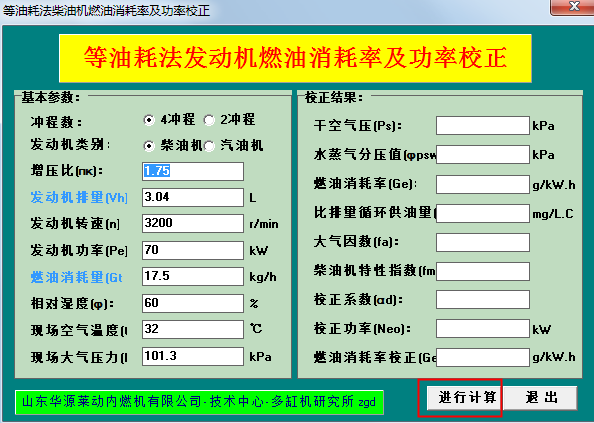Screen dimensions: 594x423
Task: Click the 燃油消耗率(Ge) result field
Action: click(x=483, y=184)
